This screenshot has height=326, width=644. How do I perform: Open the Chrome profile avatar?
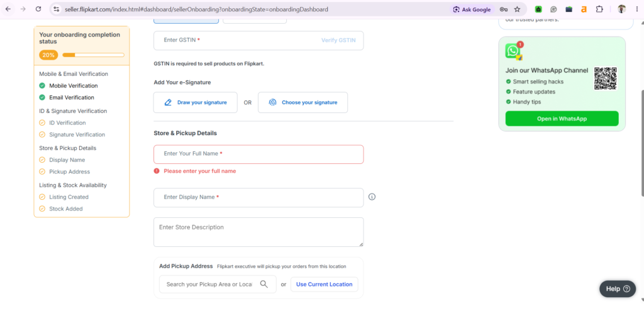tap(622, 9)
